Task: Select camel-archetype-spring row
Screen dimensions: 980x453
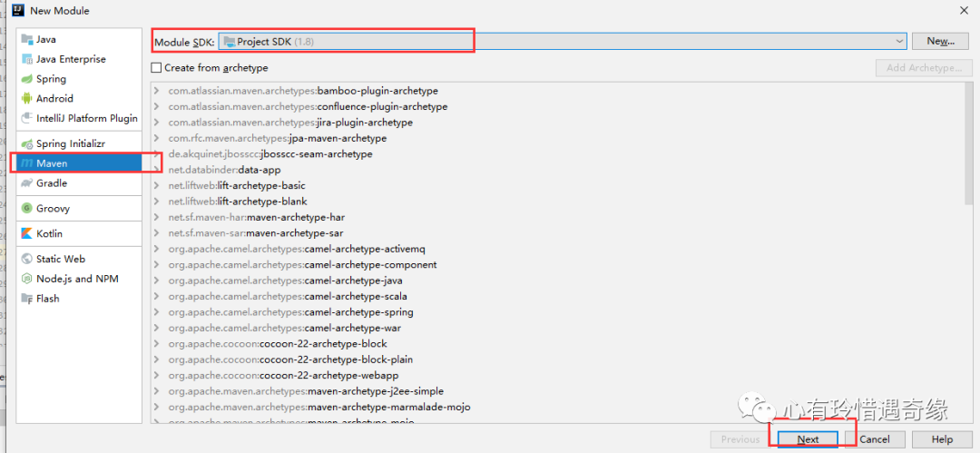Action: pos(556,311)
